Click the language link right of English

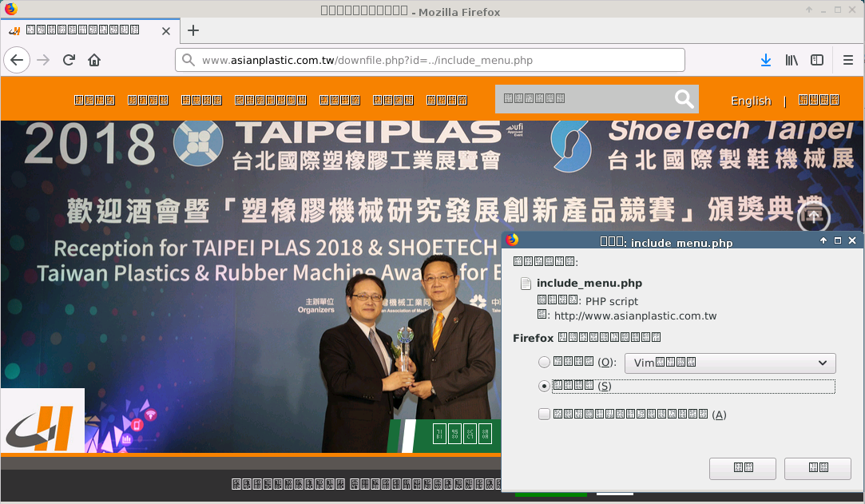pos(819,100)
